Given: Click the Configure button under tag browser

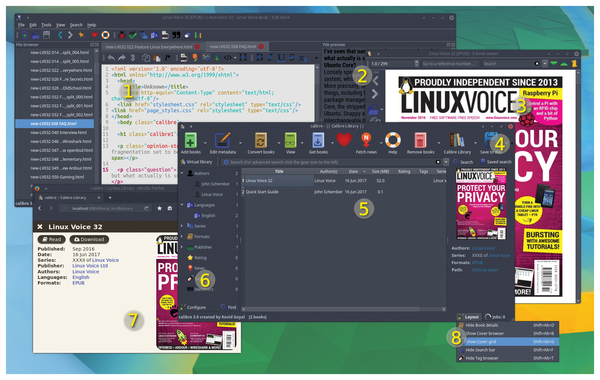Looking at the screenshot, I should tap(194, 307).
